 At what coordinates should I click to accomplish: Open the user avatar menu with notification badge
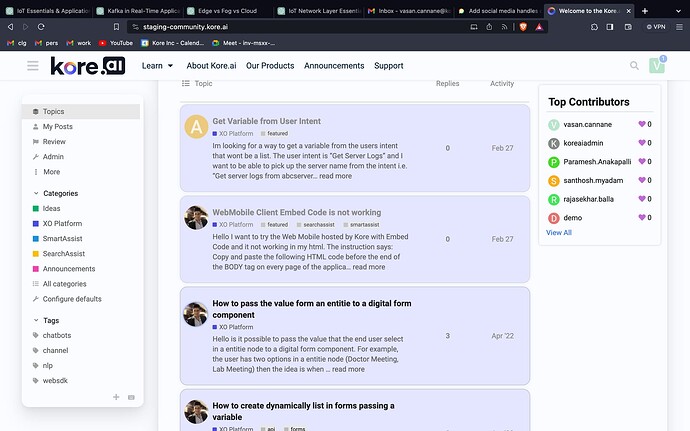point(657,65)
